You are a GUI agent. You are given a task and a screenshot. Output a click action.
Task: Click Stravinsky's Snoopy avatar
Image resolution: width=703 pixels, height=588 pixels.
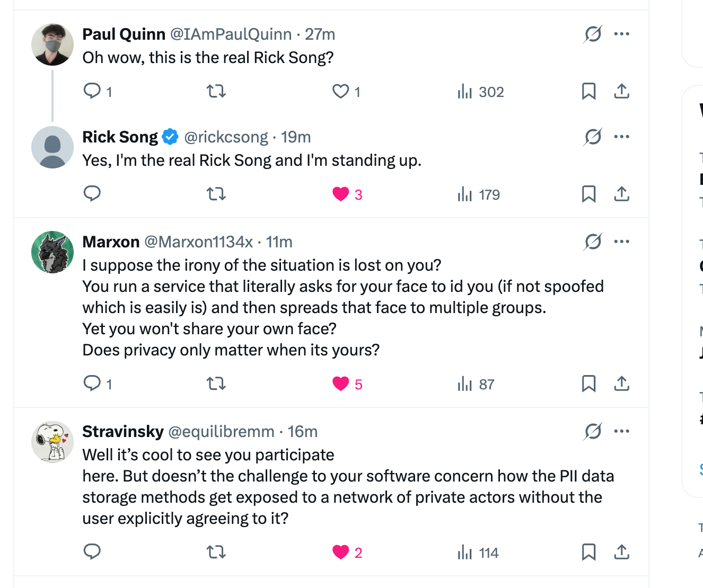52,442
